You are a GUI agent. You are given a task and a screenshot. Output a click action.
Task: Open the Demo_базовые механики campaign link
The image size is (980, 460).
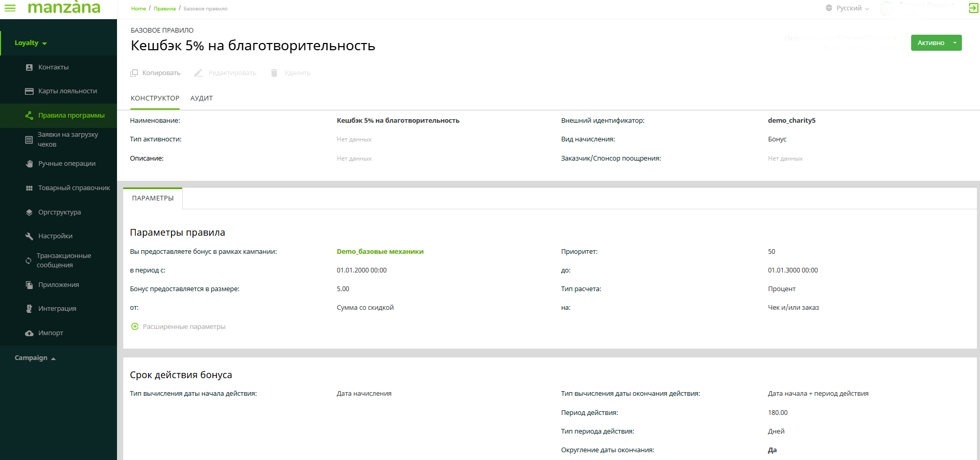click(380, 252)
